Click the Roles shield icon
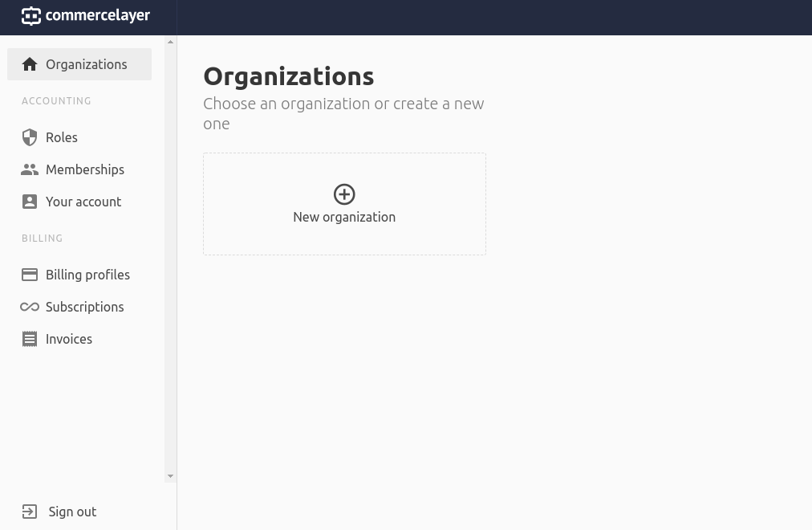 pos(30,137)
